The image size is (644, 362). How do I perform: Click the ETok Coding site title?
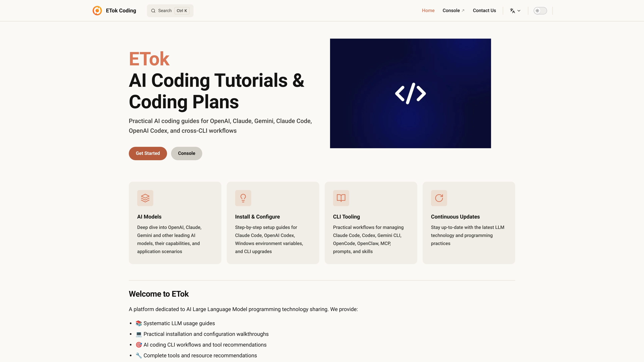[x=121, y=11]
